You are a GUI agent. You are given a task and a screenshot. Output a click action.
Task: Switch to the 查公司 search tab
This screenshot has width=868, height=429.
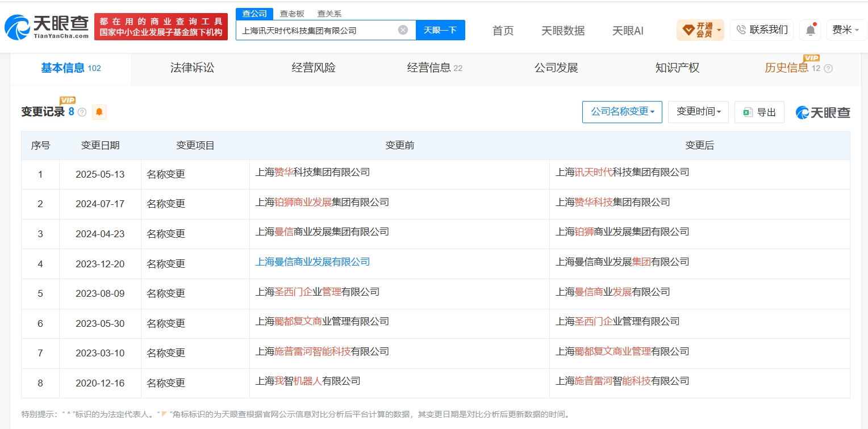pyautogui.click(x=254, y=14)
